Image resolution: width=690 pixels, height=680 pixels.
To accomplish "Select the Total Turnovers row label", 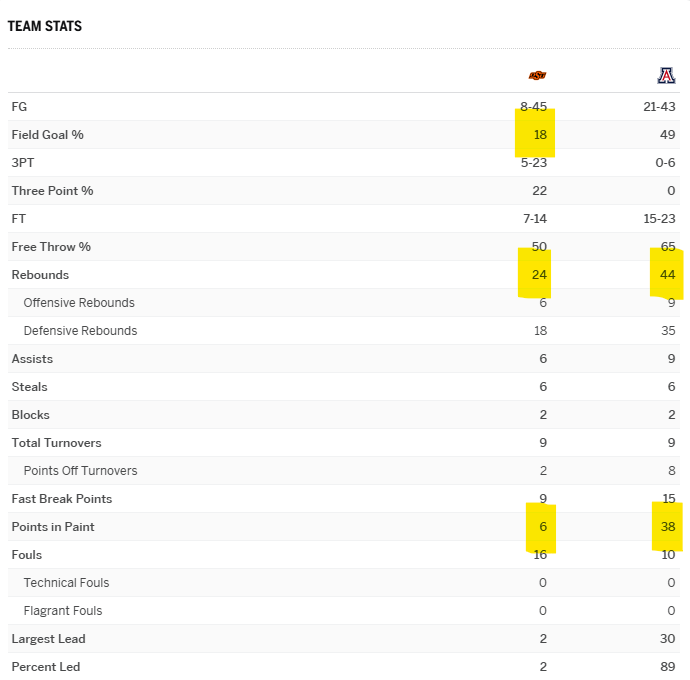I will click(56, 443).
